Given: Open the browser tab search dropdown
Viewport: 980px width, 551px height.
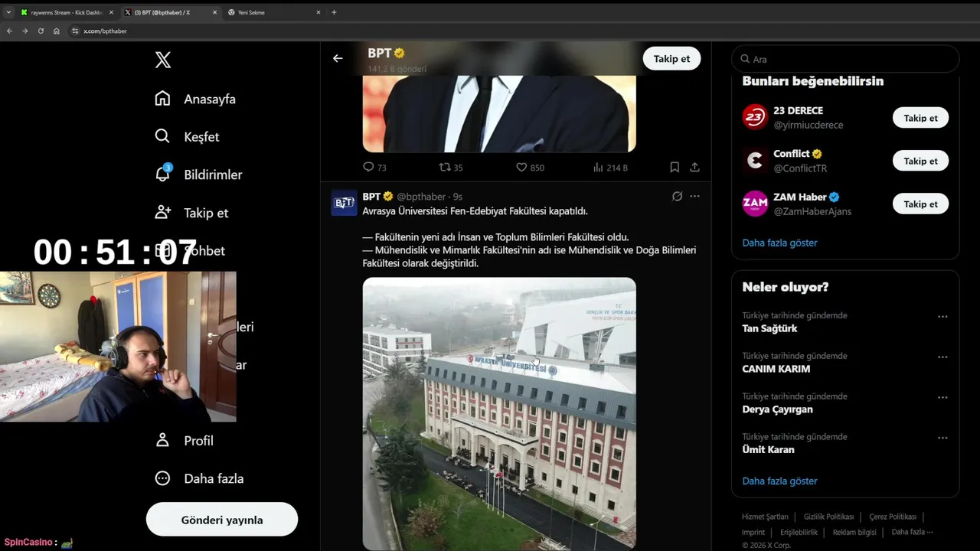Looking at the screenshot, I should pyautogui.click(x=8, y=12).
